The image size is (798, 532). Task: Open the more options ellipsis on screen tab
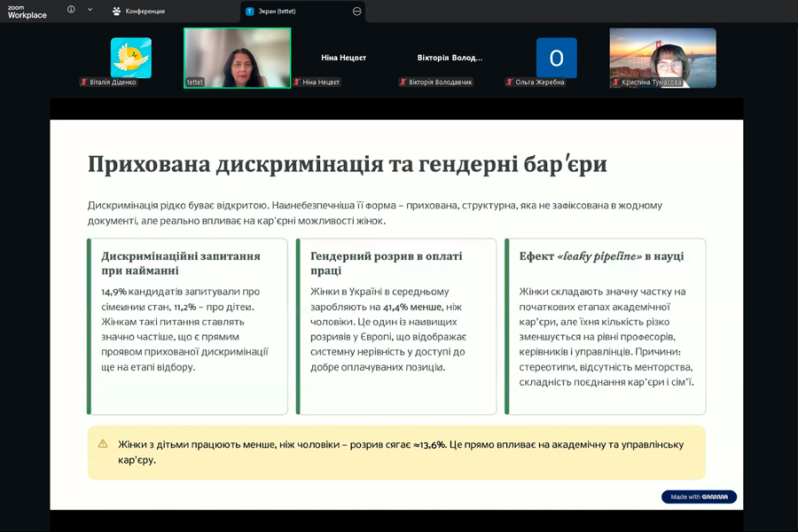coord(357,12)
